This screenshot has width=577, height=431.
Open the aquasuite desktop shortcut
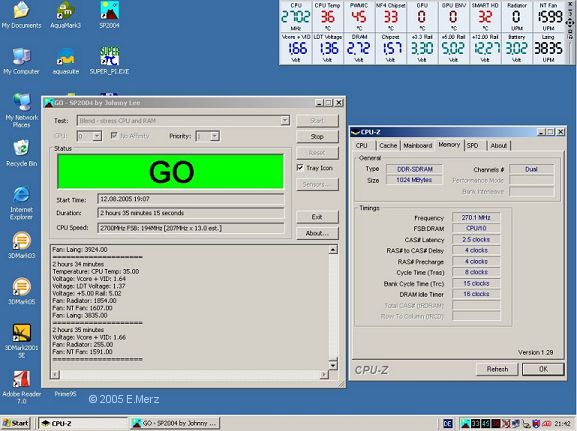(x=66, y=61)
